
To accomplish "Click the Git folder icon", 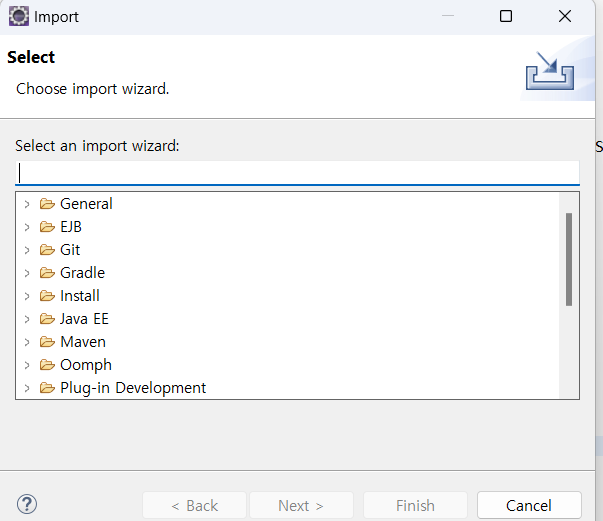I will 47,250.
